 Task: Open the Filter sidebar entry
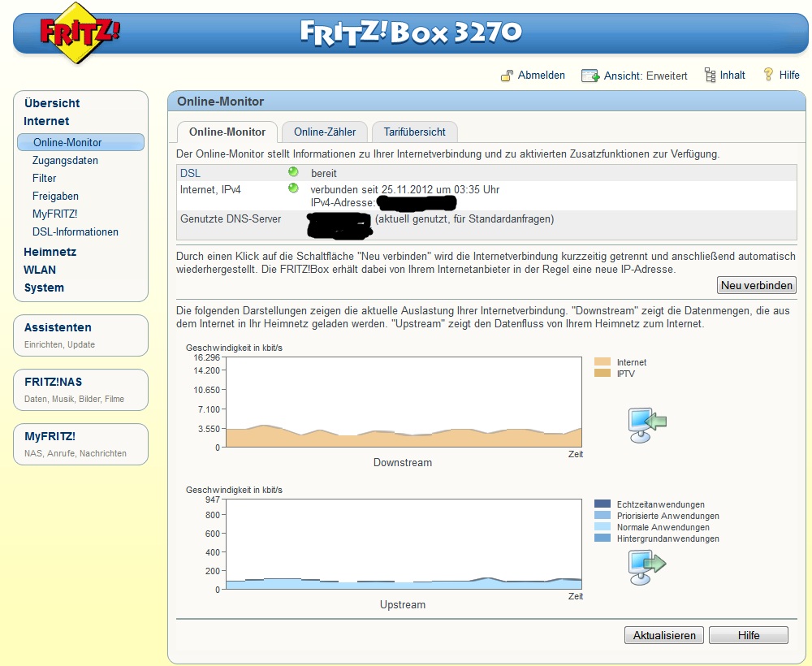pos(44,178)
